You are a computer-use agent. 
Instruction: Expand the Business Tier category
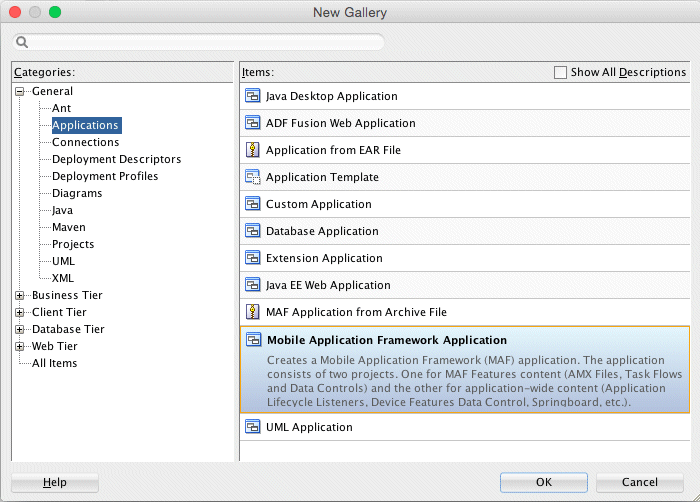click(x=21, y=296)
